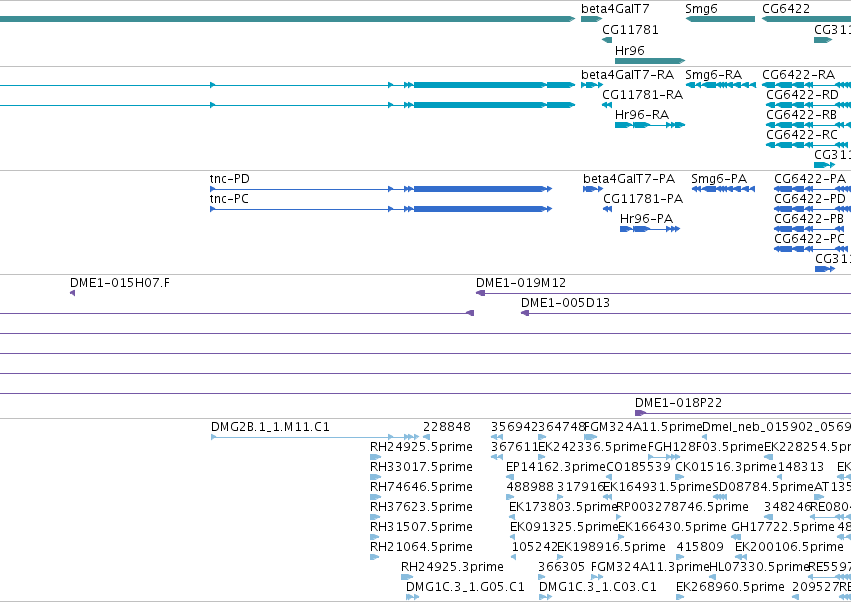Select the CG6422-PC protein label
851x602 pixels.
coord(809,239)
